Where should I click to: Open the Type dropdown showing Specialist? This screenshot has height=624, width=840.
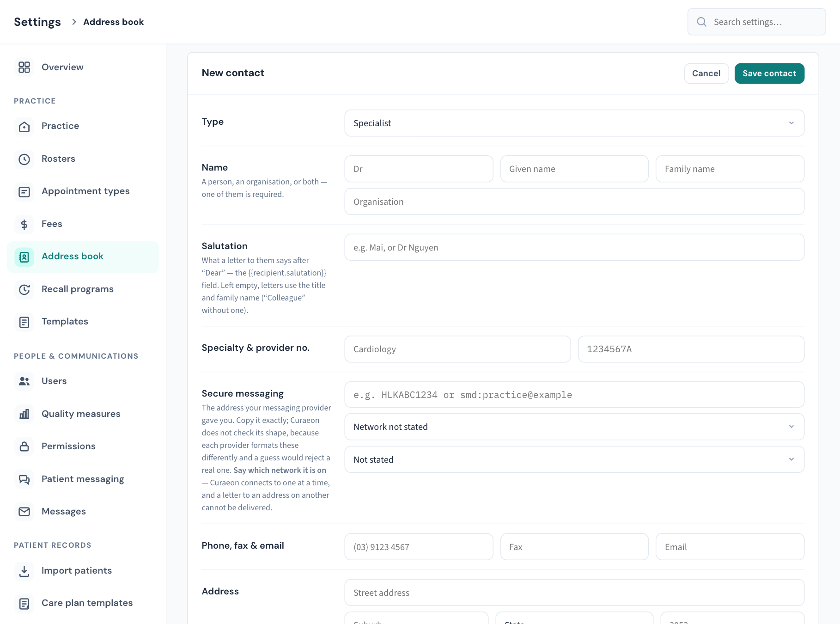click(x=574, y=123)
